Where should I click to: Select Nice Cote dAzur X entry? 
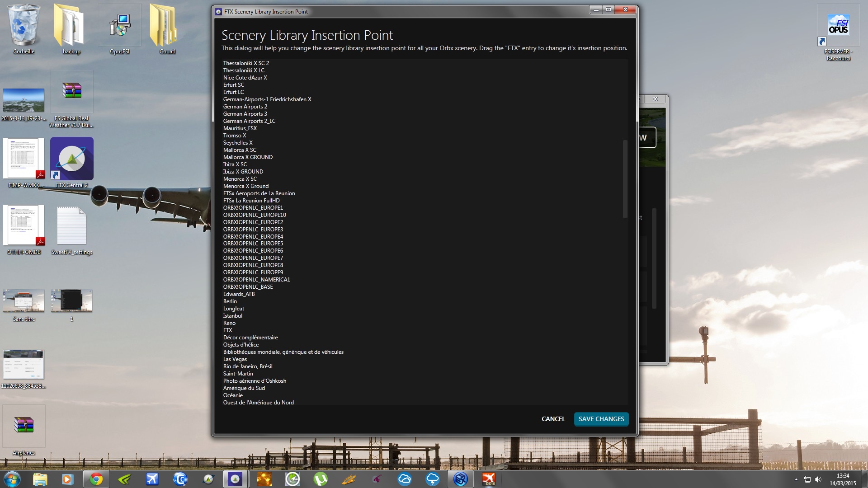(x=245, y=78)
